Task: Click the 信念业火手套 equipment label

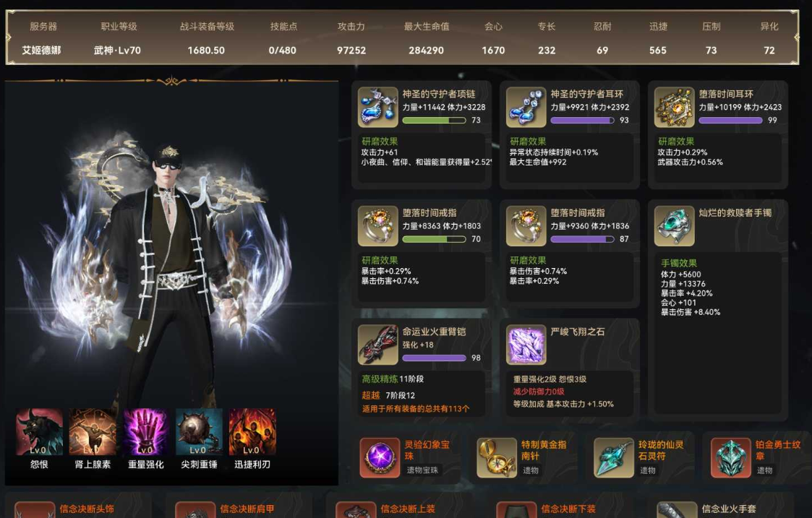Action: (729, 509)
